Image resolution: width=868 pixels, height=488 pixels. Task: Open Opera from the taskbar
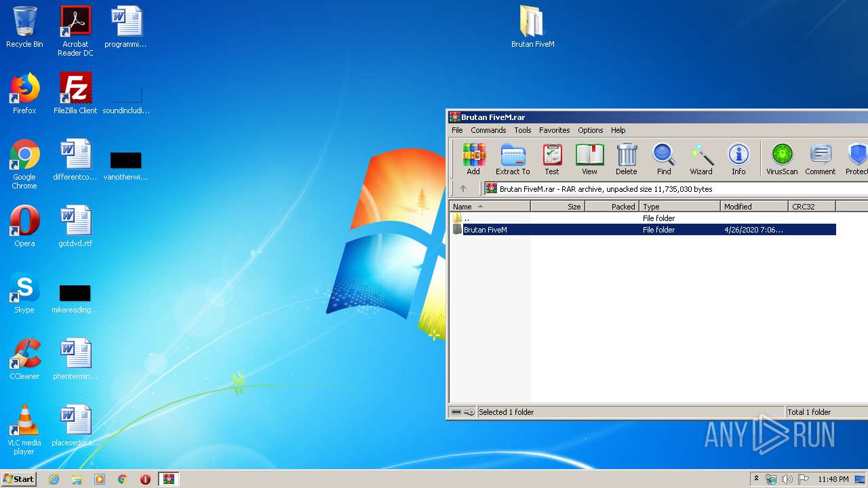pos(145,479)
